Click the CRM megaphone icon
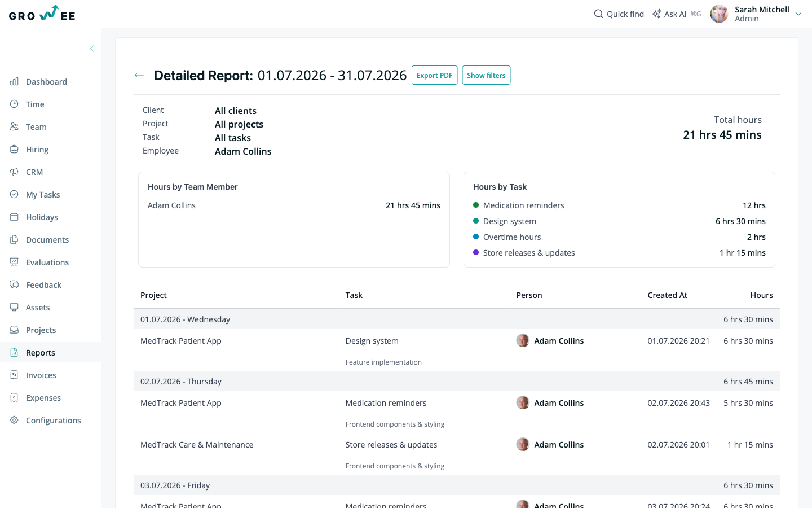812x508 pixels. click(14, 172)
